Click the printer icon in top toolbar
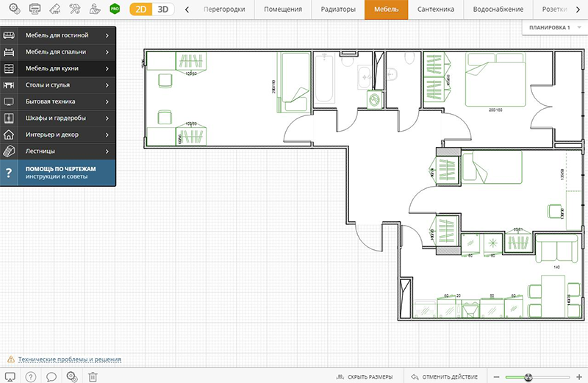Image resolution: width=588 pixels, height=383 pixels. click(x=34, y=9)
